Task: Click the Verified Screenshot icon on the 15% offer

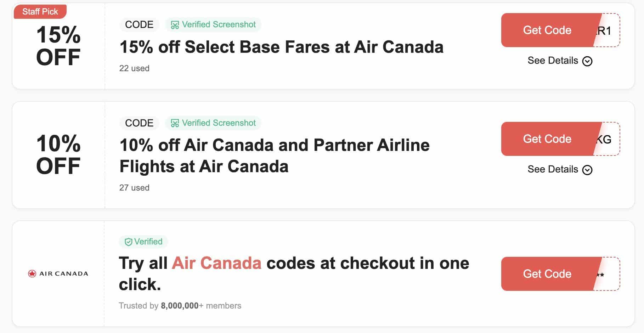Action: pyautogui.click(x=174, y=24)
